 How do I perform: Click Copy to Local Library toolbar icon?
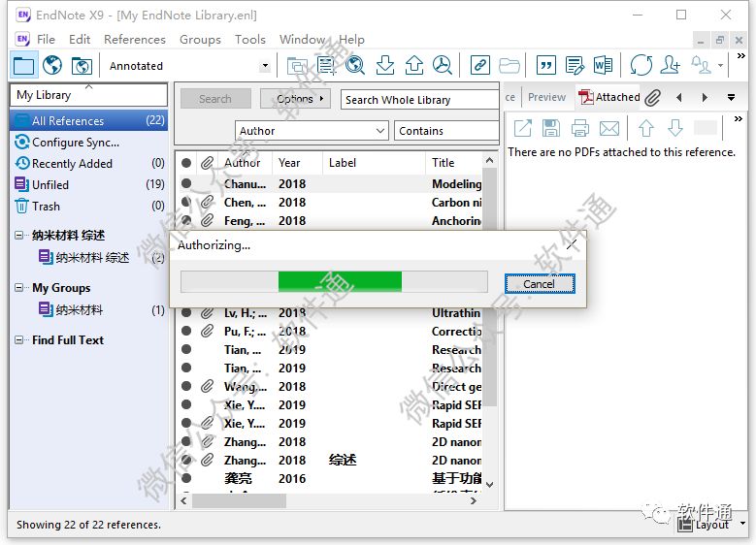[297, 66]
